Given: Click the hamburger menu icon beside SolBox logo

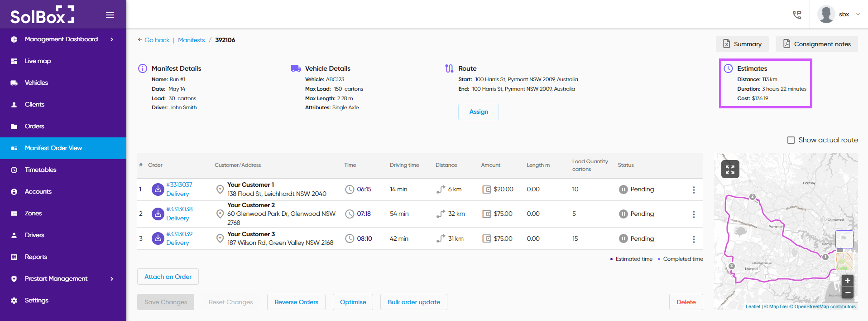Looking at the screenshot, I should coord(110,15).
